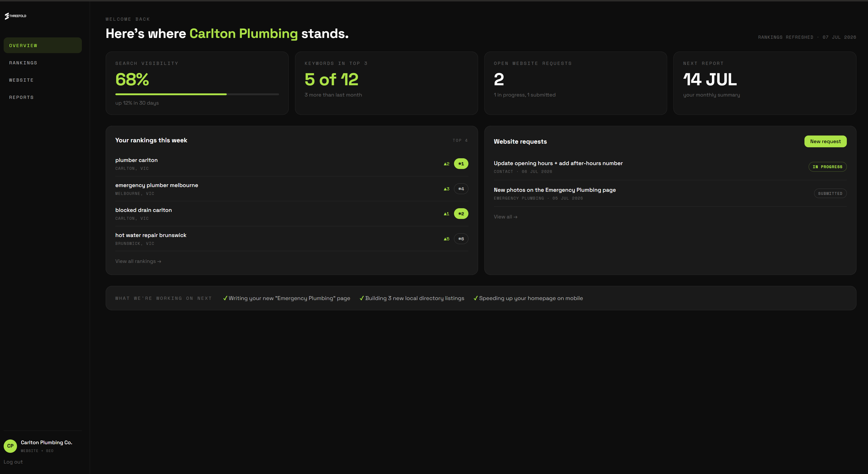Viewport: 868px width, 474px height.
Task: Follow the View all rankings link
Action: click(x=138, y=261)
